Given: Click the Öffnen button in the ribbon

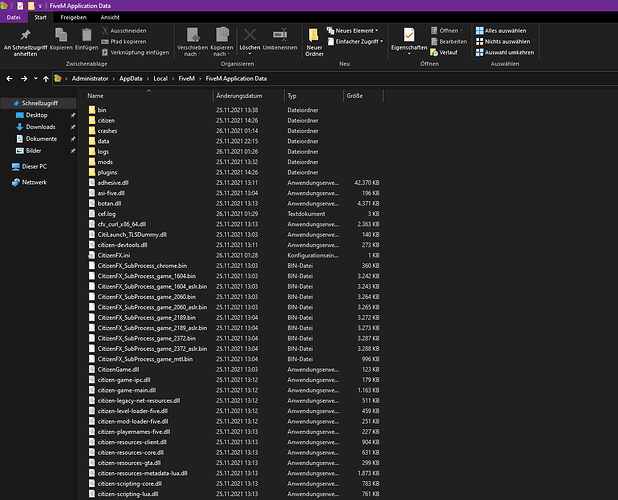Looking at the screenshot, I should 445,31.
